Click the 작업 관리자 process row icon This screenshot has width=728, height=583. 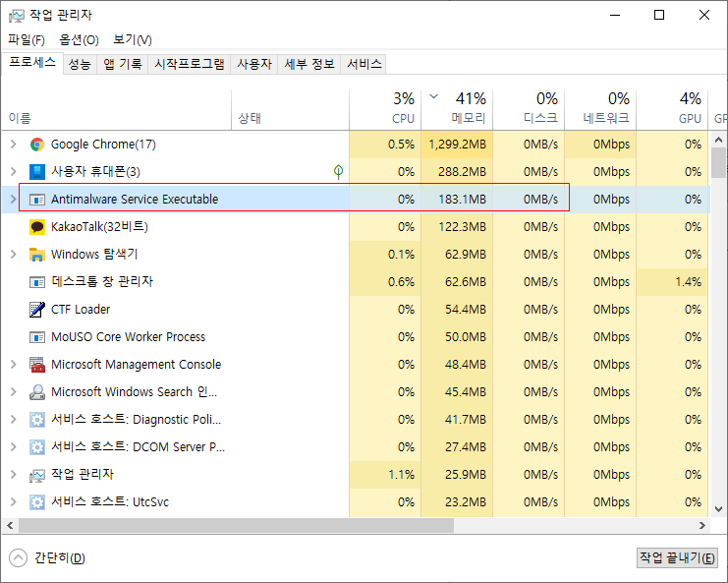(37, 475)
